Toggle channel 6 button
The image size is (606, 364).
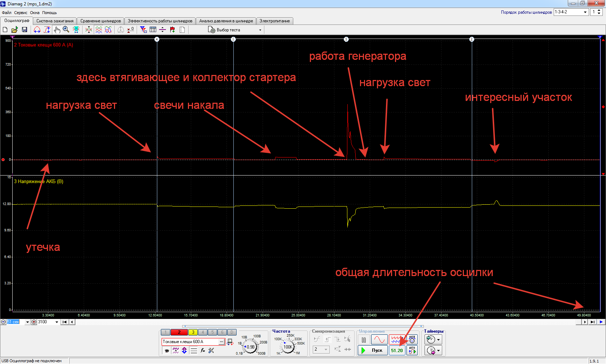(x=222, y=332)
